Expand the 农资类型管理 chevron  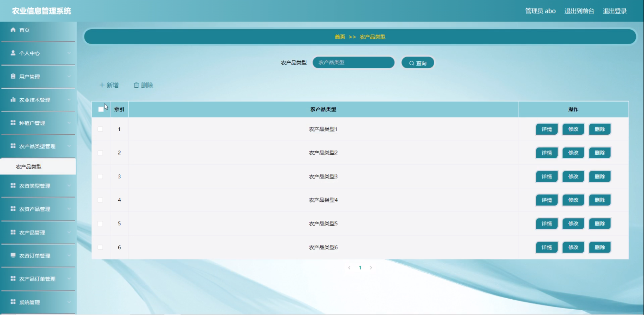tap(69, 186)
